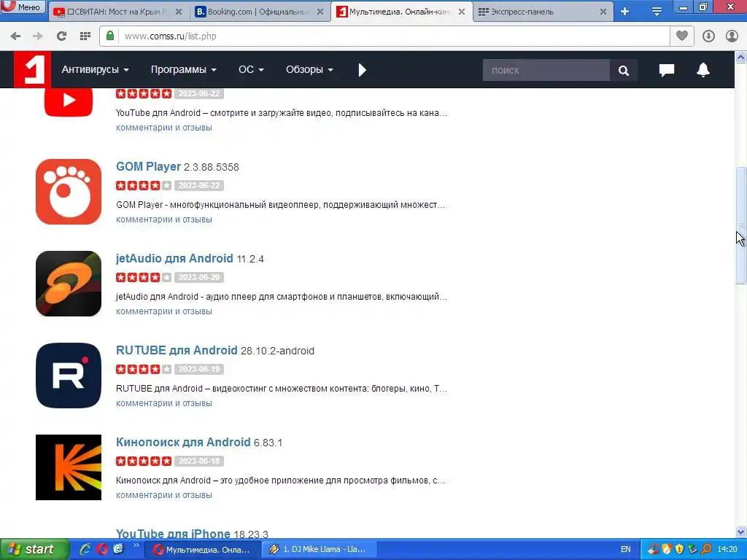
Task: Open comments and reviews under GOM Player
Action: (x=164, y=219)
